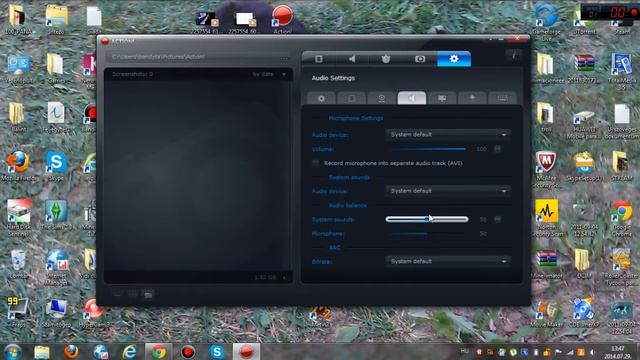Select the blue gear settings tab
This screenshot has height=360, width=640.
pyautogui.click(x=454, y=59)
